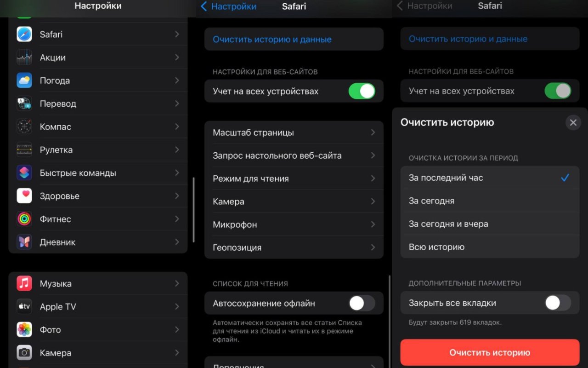Go back via Настройки arrow in middle panel

229,6
